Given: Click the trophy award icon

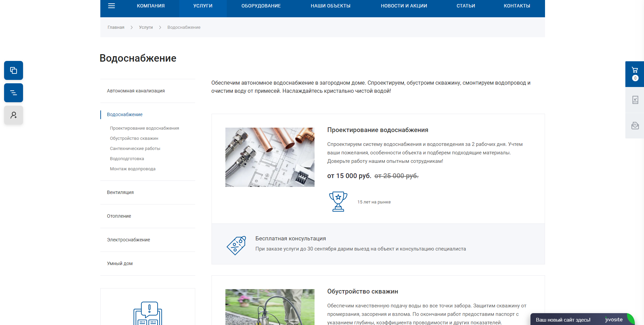Looking at the screenshot, I should [338, 201].
